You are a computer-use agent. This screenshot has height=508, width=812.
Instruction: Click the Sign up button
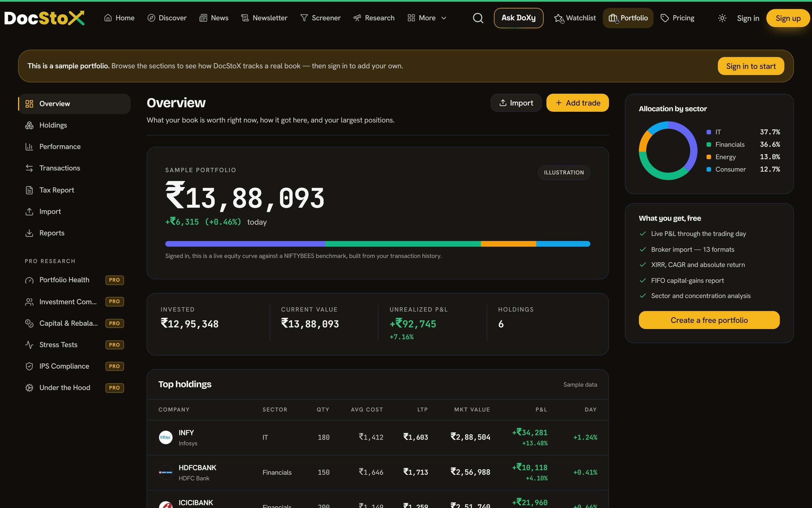788,18
